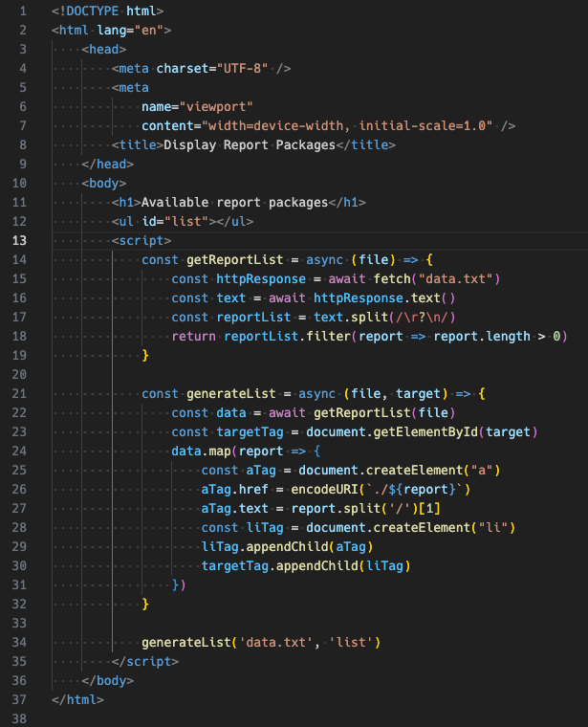Click the closing }) on line 31
The height and width of the screenshot is (727, 588).
tap(179, 585)
